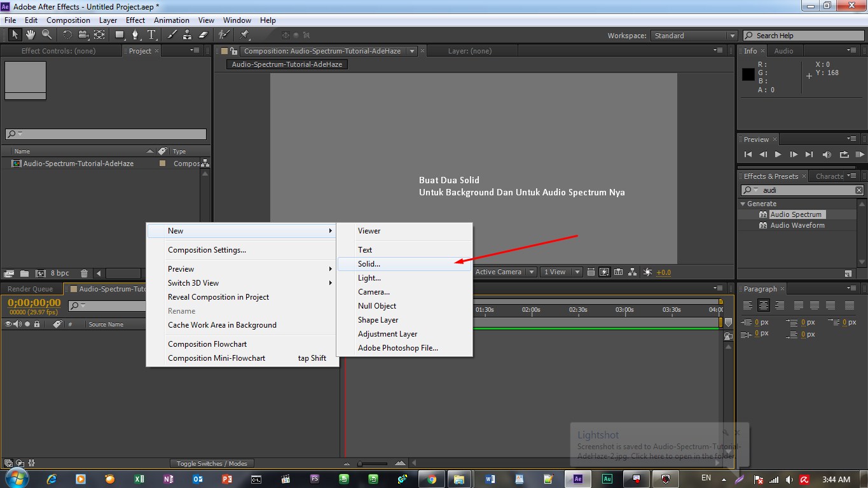
Task: Click the exposure value +0.0
Action: [664, 272]
